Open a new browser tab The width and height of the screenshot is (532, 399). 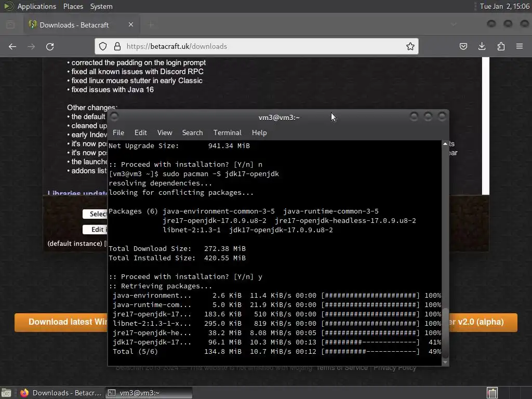coord(151,24)
